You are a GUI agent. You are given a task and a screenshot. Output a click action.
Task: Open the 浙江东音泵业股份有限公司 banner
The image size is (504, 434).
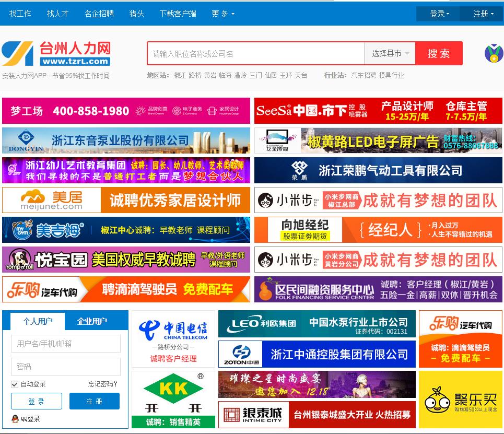click(126, 140)
